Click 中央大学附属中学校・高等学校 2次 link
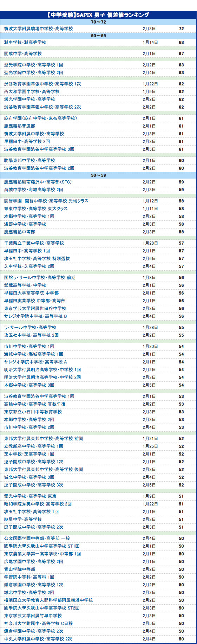 tap(38, 639)
